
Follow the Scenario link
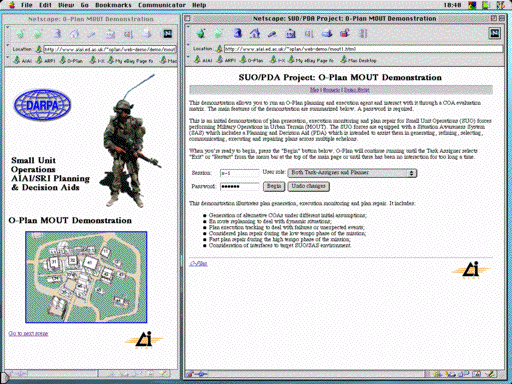click(331, 90)
